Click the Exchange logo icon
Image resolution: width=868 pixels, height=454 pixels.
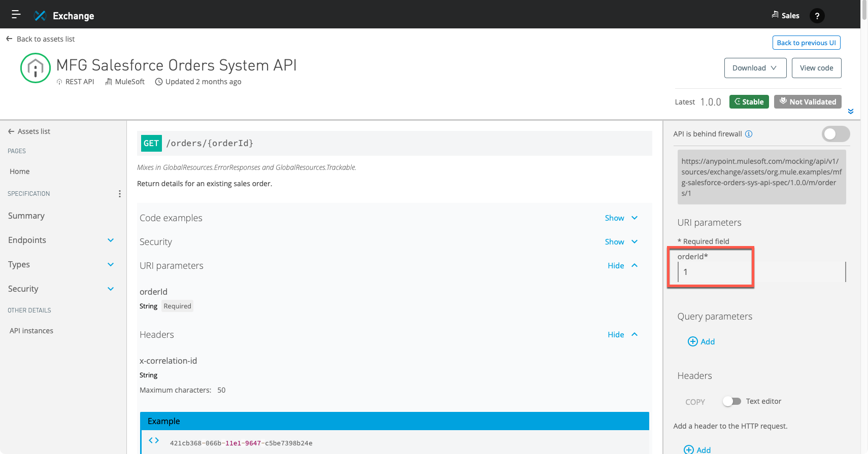40,16
